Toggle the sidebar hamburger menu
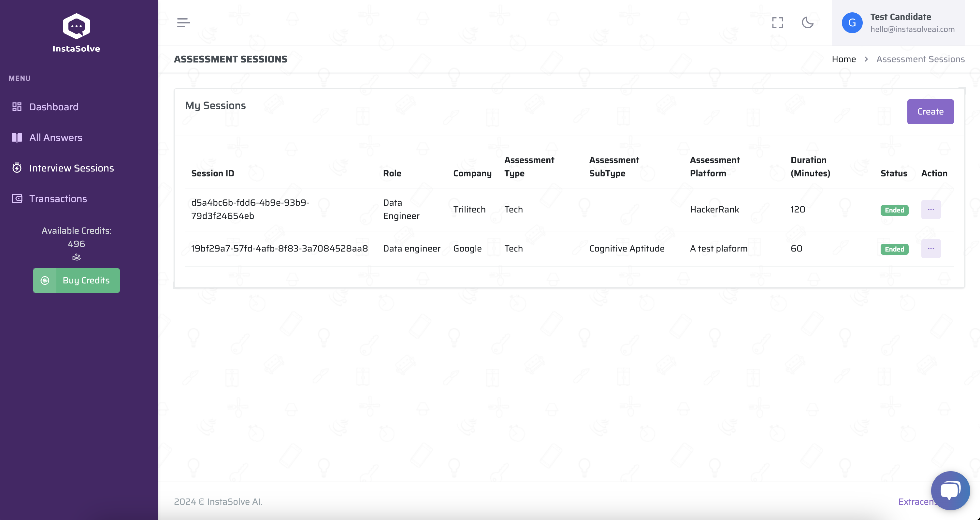The height and width of the screenshot is (520, 980). (x=183, y=23)
